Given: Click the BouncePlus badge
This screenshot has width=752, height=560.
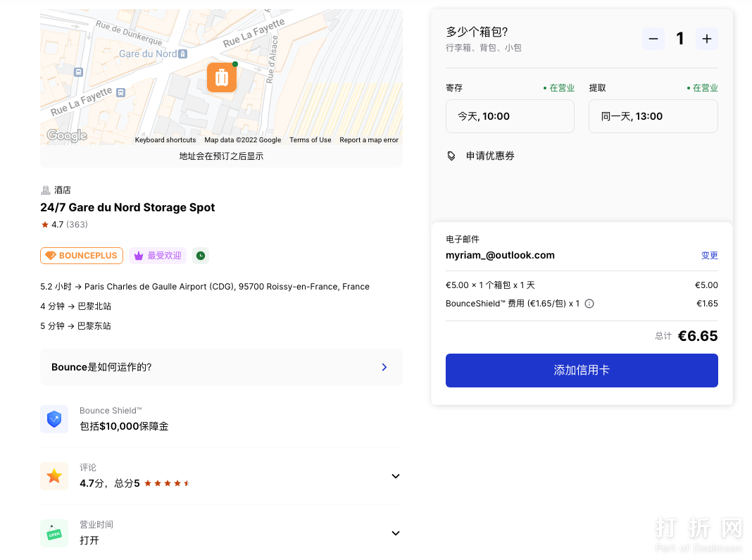Looking at the screenshot, I should (82, 256).
